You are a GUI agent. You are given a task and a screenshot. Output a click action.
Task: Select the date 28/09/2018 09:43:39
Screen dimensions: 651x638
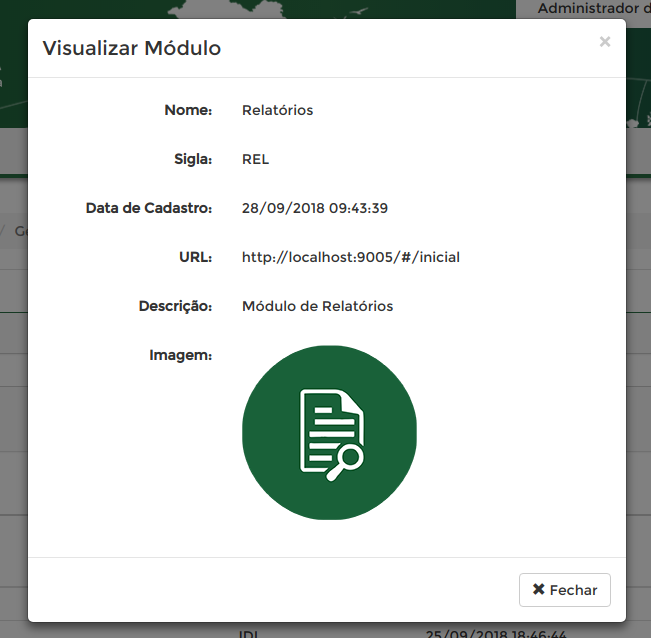tap(315, 208)
